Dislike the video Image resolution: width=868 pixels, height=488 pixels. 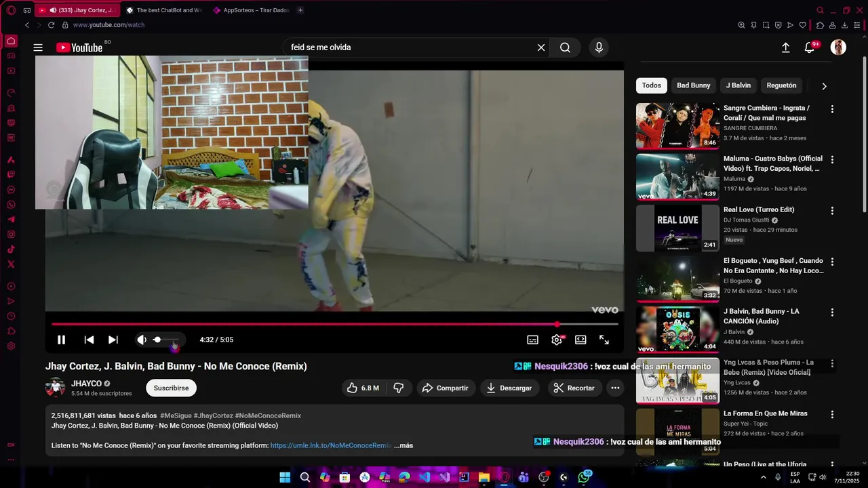[399, 388]
